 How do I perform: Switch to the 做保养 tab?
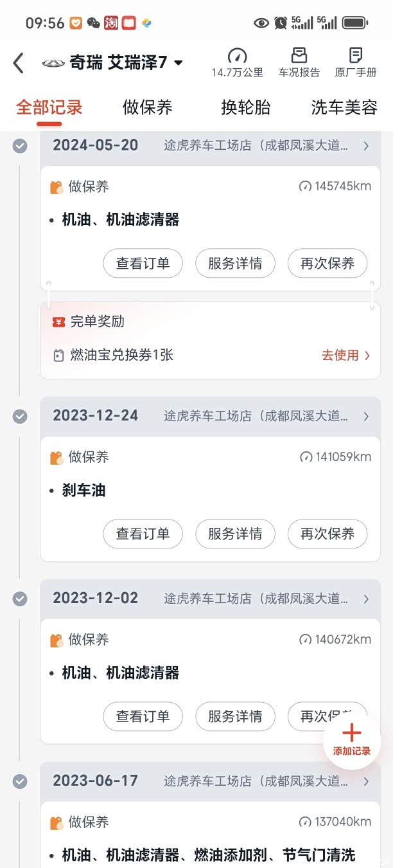click(x=148, y=107)
